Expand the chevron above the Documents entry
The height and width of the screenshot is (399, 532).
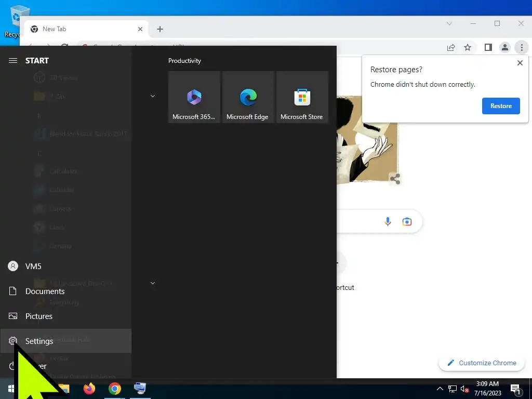click(x=153, y=283)
